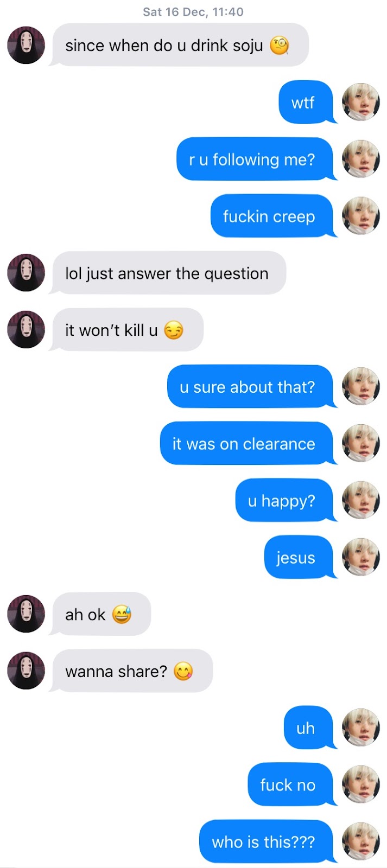Click the monocle emoji in the first message

(x=280, y=46)
